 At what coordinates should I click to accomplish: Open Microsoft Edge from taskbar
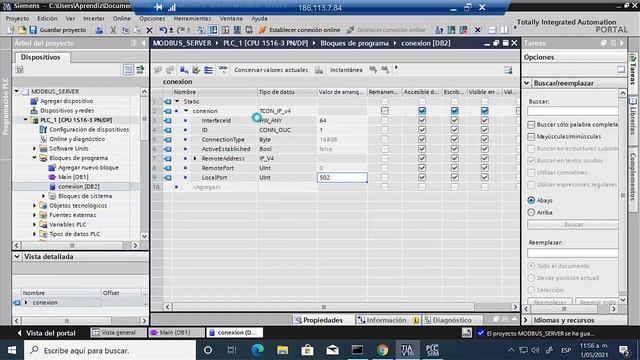pos(257,350)
